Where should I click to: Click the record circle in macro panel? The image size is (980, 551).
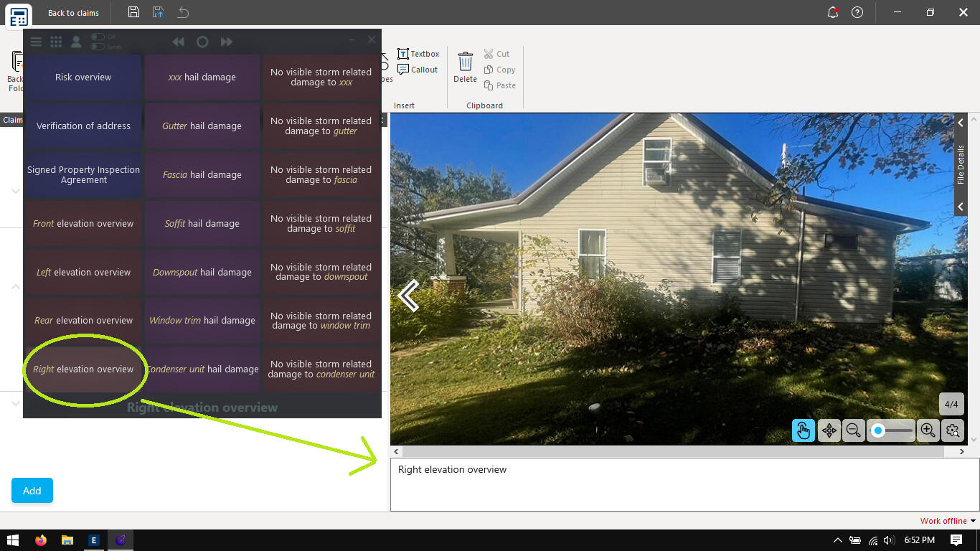coord(202,42)
